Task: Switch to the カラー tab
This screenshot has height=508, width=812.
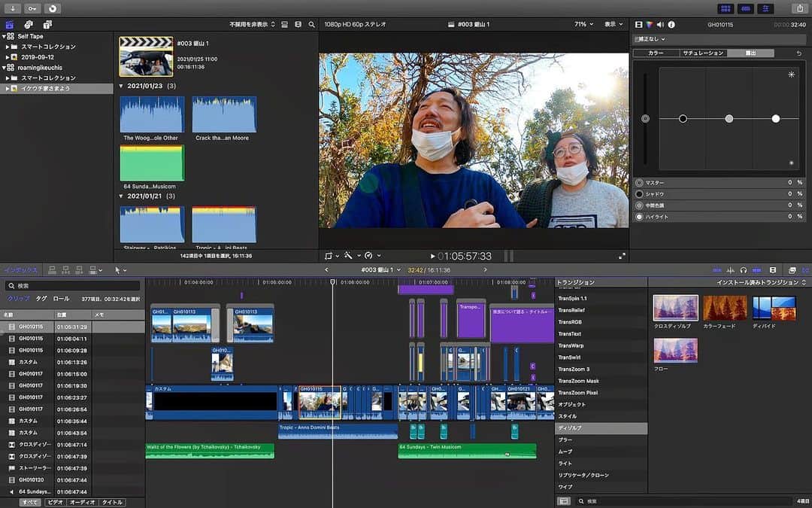Action: [656, 53]
